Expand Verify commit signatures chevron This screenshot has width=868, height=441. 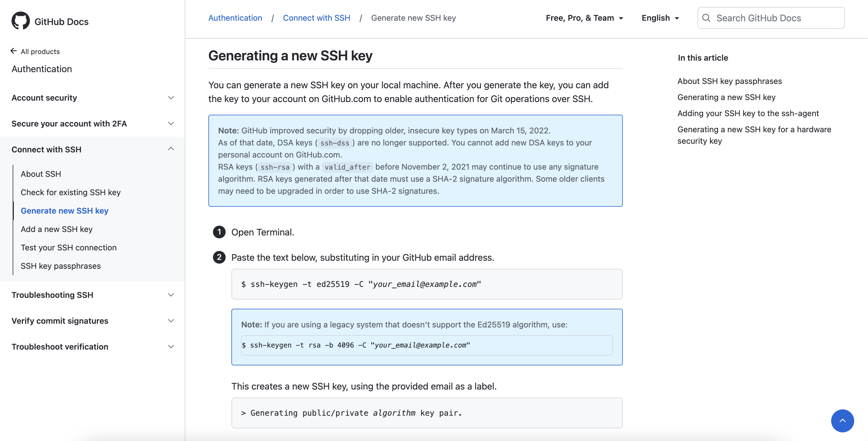click(x=171, y=321)
